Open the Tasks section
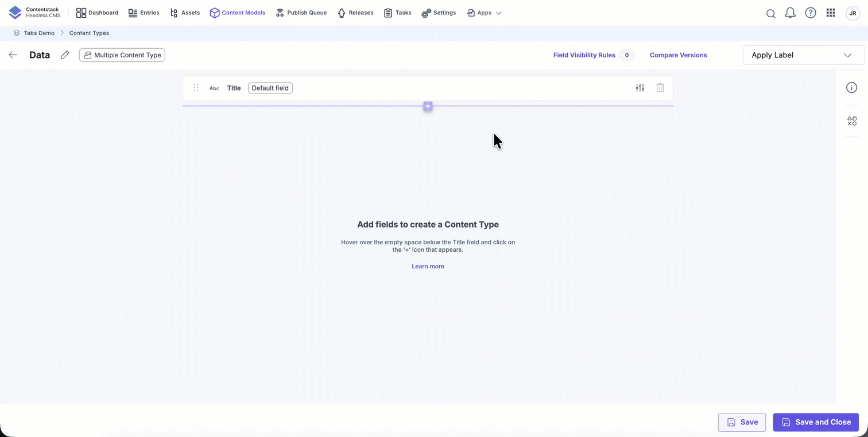This screenshot has width=868, height=437. 398,13
